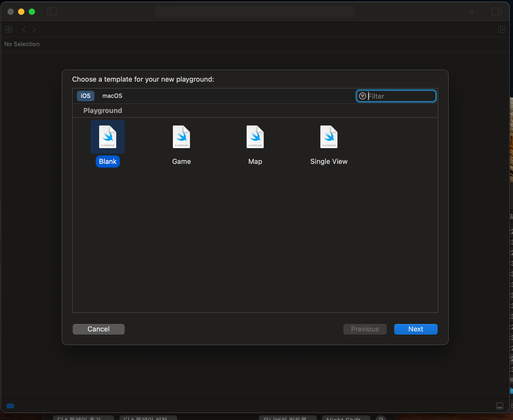
Task: Click the add editor icon on the right
Action: pyautogui.click(x=501, y=29)
